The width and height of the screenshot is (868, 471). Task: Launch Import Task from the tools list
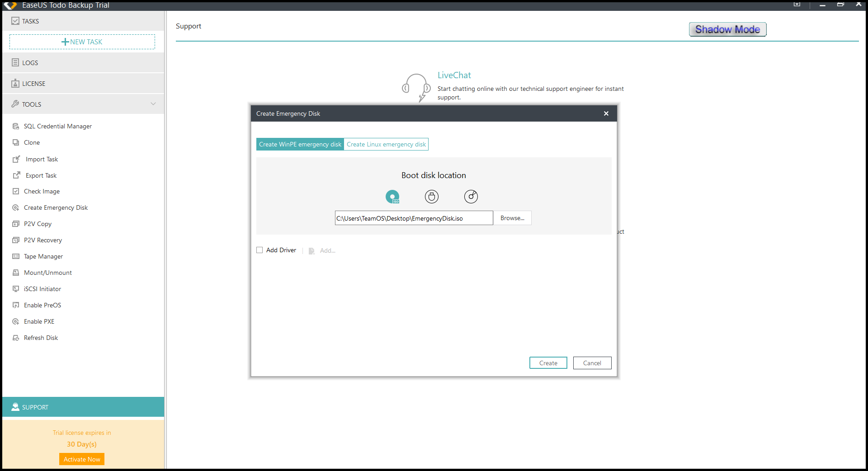pos(42,159)
